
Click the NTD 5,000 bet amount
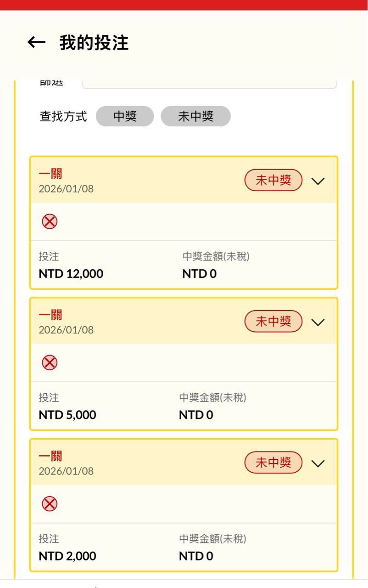click(x=67, y=415)
